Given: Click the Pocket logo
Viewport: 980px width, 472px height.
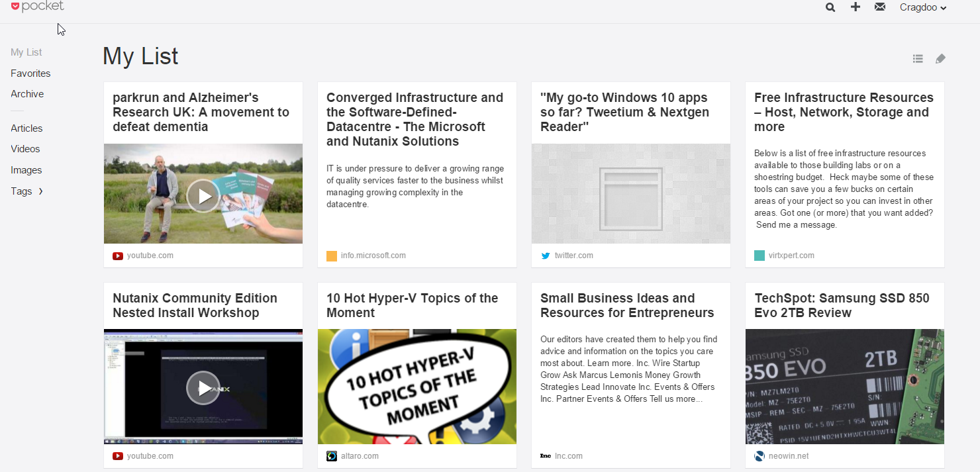Looking at the screenshot, I should (x=38, y=7).
